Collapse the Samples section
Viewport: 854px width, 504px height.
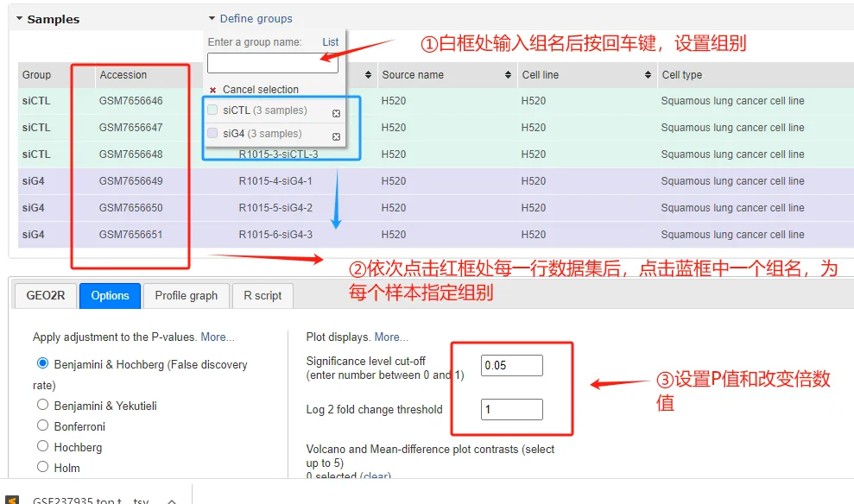20,19
